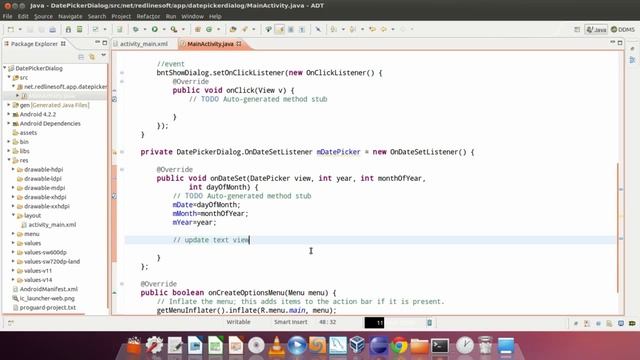Collapse the DatePickerDialog project node
Image resolution: width=640 pixels, height=360 pixels.
pyautogui.click(x=5, y=68)
